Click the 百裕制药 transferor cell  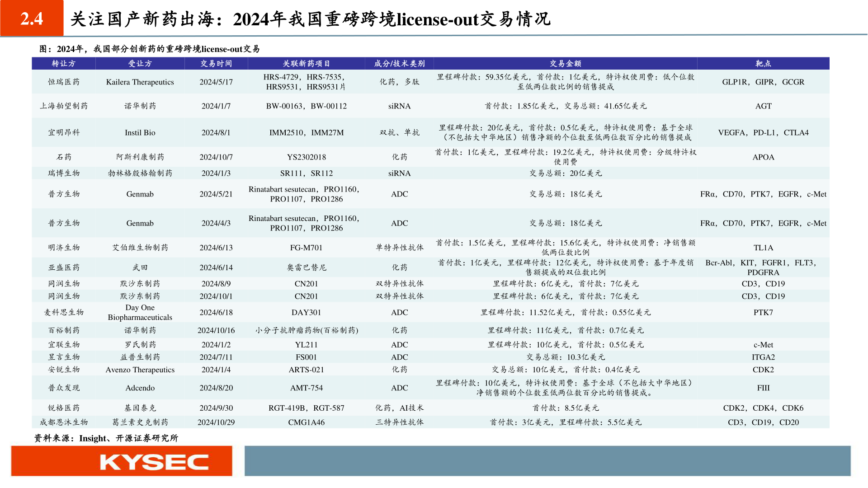pyautogui.click(x=64, y=330)
